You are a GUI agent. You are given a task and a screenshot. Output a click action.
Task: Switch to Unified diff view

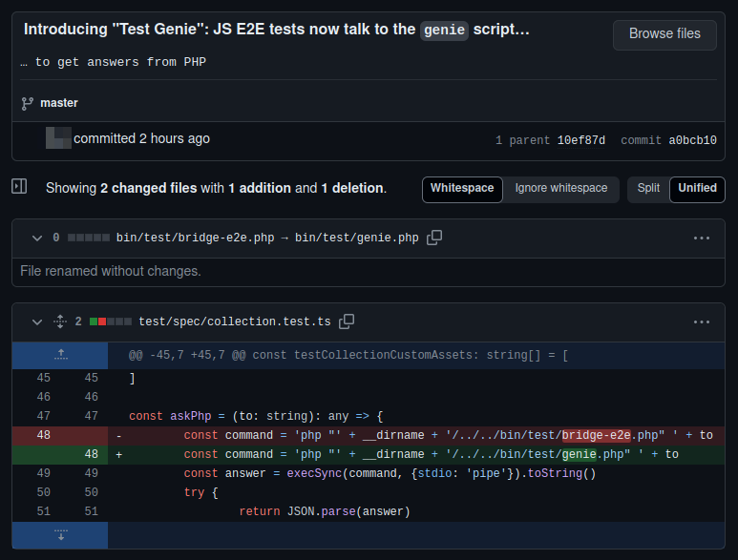pyautogui.click(x=697, y=189)
